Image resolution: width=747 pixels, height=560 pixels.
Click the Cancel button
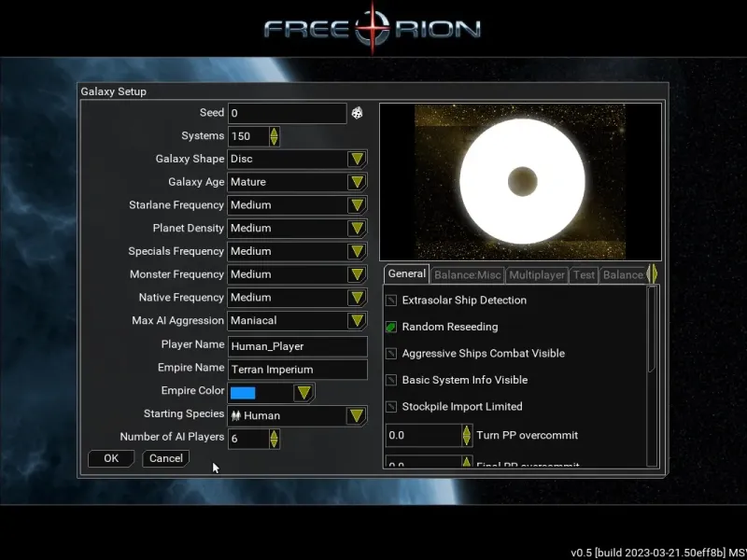point(166,458)
